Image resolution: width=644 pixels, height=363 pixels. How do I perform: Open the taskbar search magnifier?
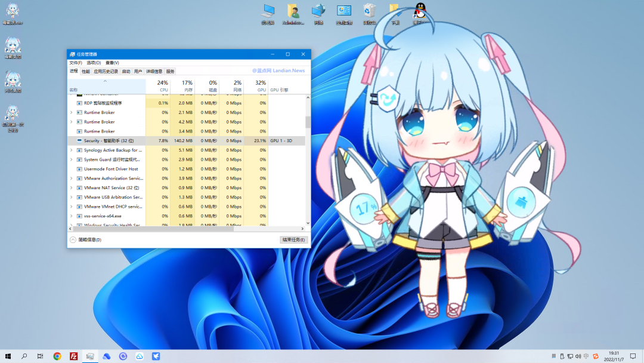[x=24, y=356]
